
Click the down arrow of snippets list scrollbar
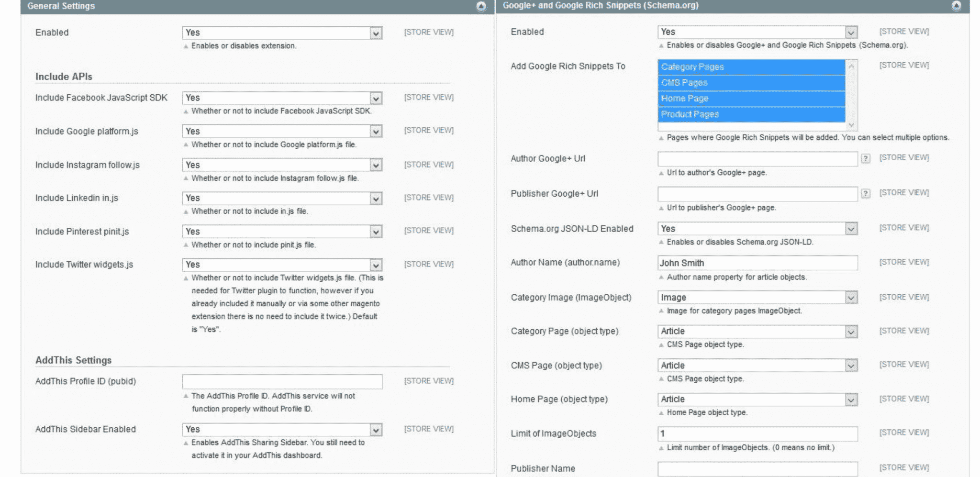coord(851,125)
